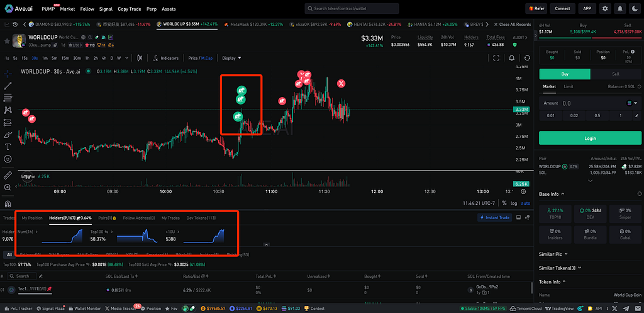Edit the holder list filter pencil

tap(41, 276)
